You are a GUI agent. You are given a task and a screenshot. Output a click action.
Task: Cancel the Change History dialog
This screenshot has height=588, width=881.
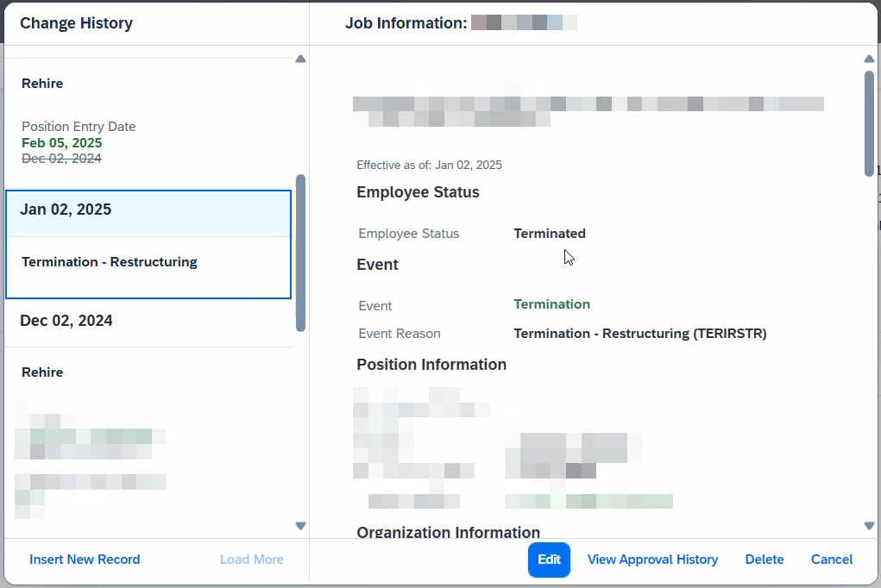click(x=832, y=560)
